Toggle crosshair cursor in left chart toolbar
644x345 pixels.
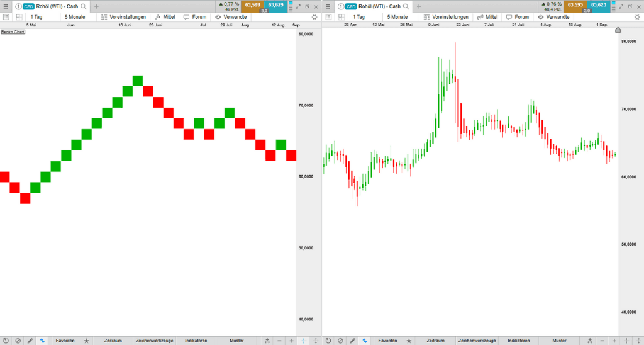tap(304, 341)
